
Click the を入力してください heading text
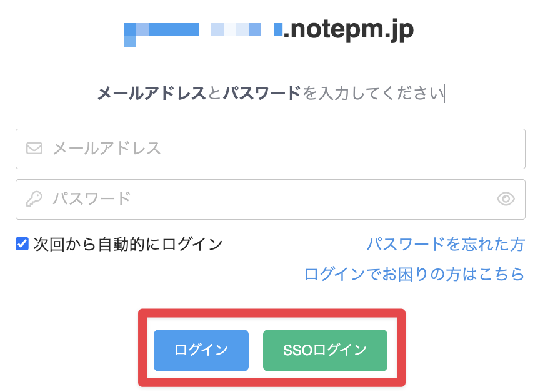click(x=372, y=94)
